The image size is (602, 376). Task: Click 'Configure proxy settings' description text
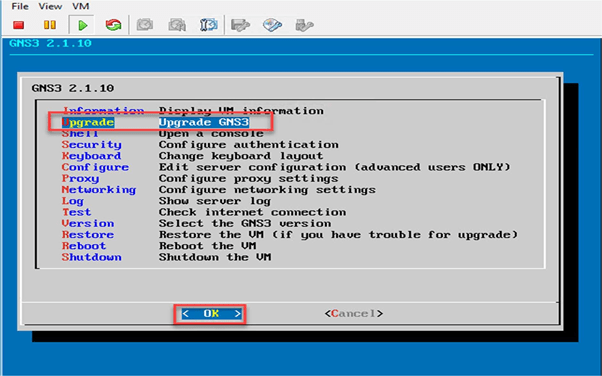[x=249, y=179]
